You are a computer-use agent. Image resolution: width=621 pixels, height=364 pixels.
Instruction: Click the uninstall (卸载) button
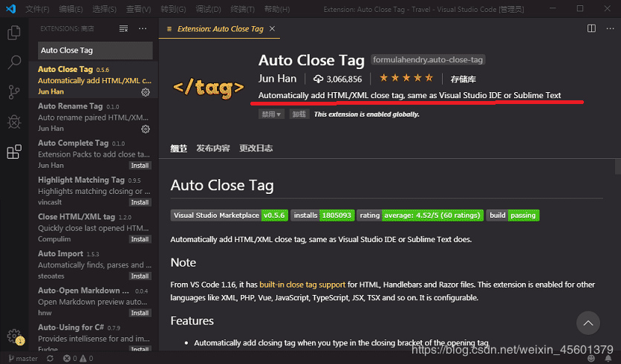point(299,114)
